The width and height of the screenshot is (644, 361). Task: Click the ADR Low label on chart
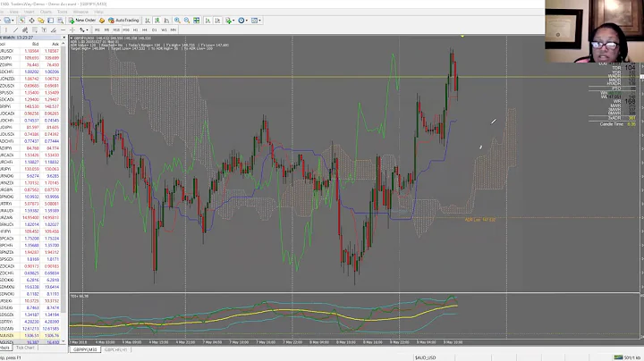pos(479,220)
